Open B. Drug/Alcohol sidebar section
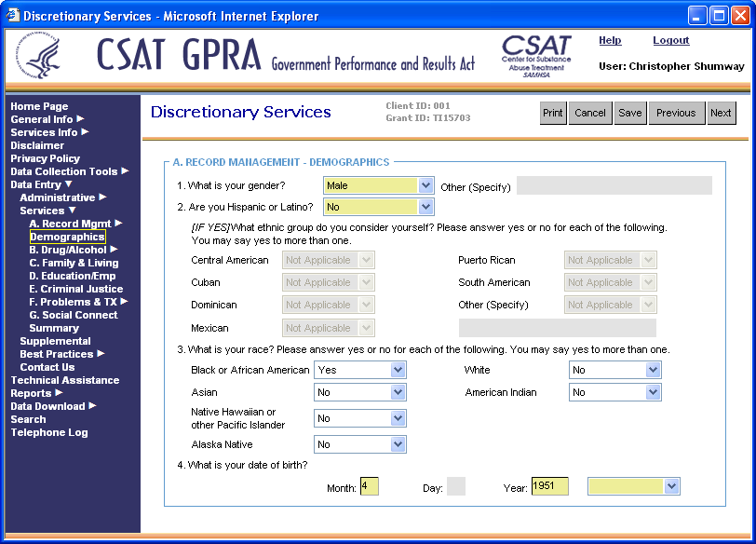The height and width of the screenshot is (544, 756). tap(68, 250)
